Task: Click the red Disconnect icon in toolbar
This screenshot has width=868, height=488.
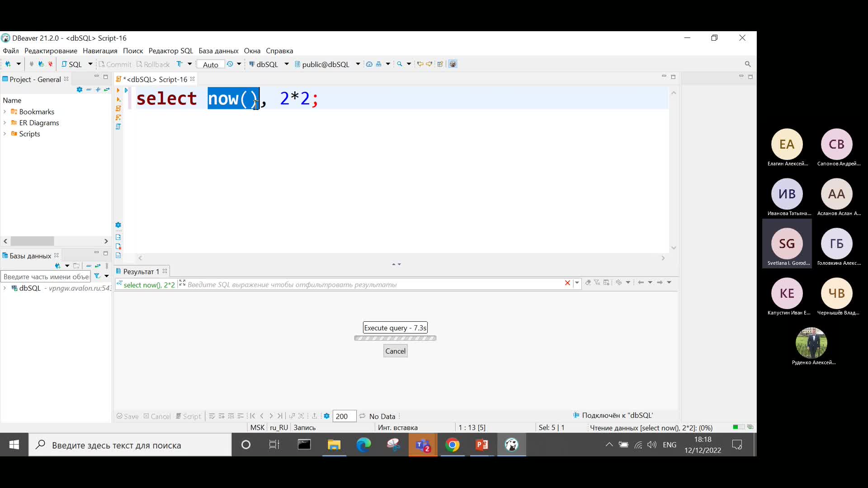Action: point(50,64)
